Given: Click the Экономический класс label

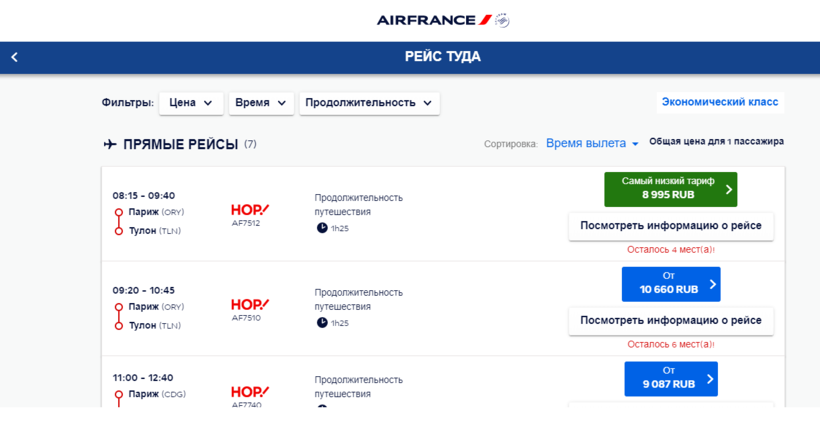Looking at the screenshot, I should click(720, 102).
